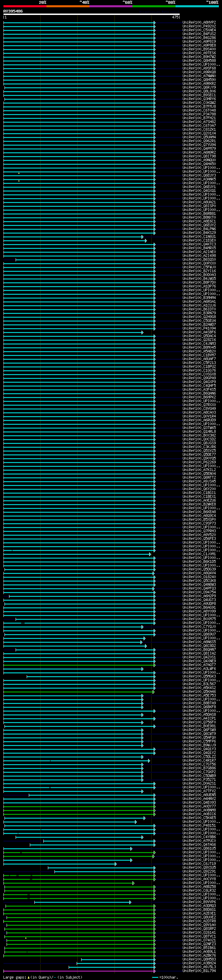Screen dimensions: 222x980
Task: Select the label UniRef100_Q8H590
Action: tap(199, 80)
